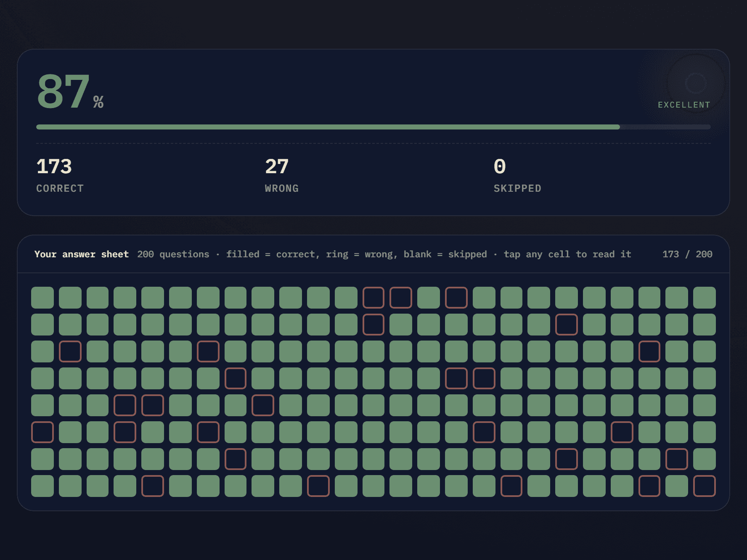Image resolution: width=747 pixels, height=560 pixels.
Task: Read the wrong cell for question 73
Action: click(x=649, y=351)
